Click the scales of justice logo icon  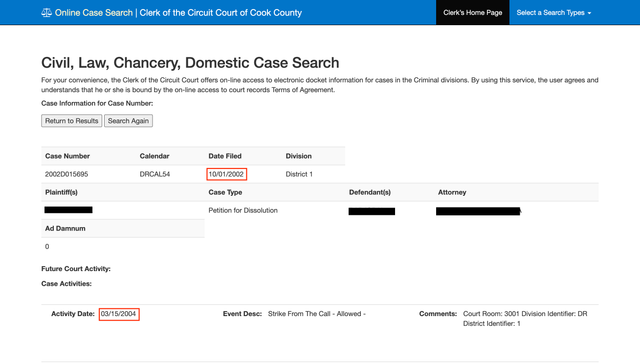click(x=47, y=13)
